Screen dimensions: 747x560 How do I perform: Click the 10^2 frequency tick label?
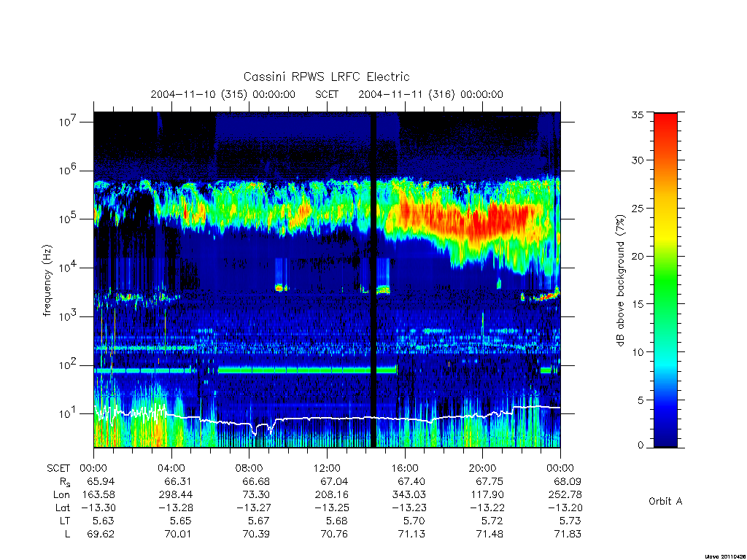coord(69,365)
